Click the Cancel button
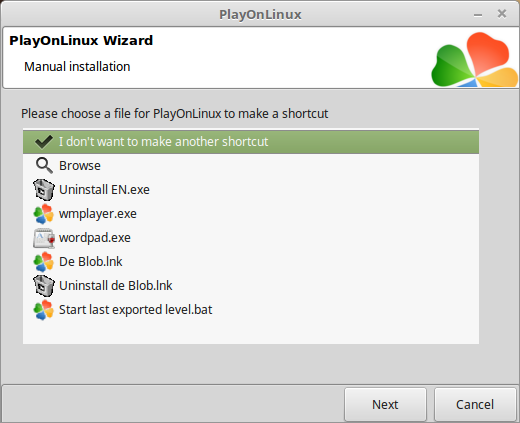 pyautogui.click(x=475, y=404)
